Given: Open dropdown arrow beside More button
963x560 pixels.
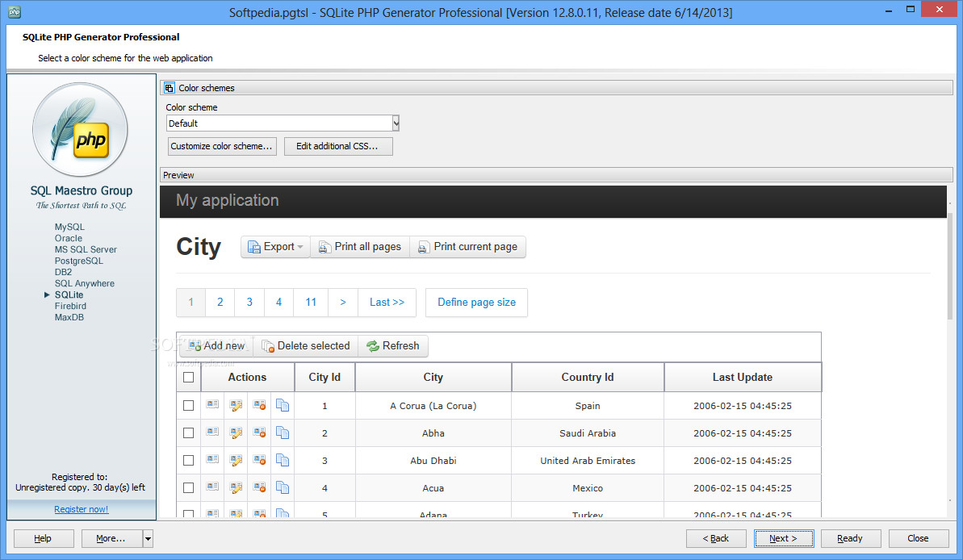Looking at the screenshot, I should [148, 538].
